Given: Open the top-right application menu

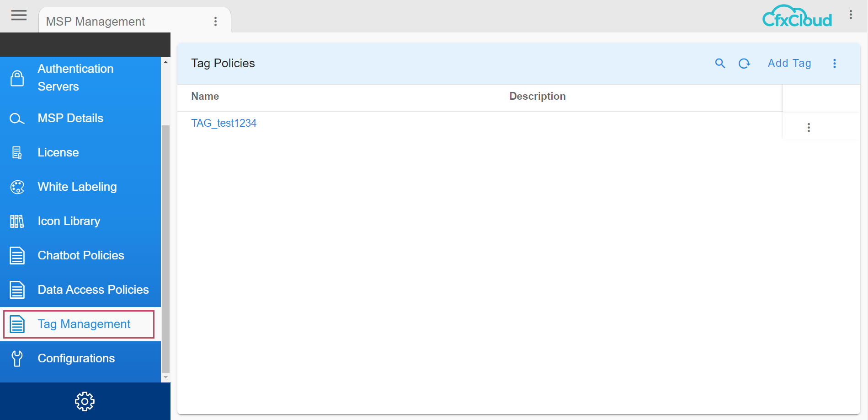Looking at the screenshot, I should pyautogui.click(x=851, y=15).
